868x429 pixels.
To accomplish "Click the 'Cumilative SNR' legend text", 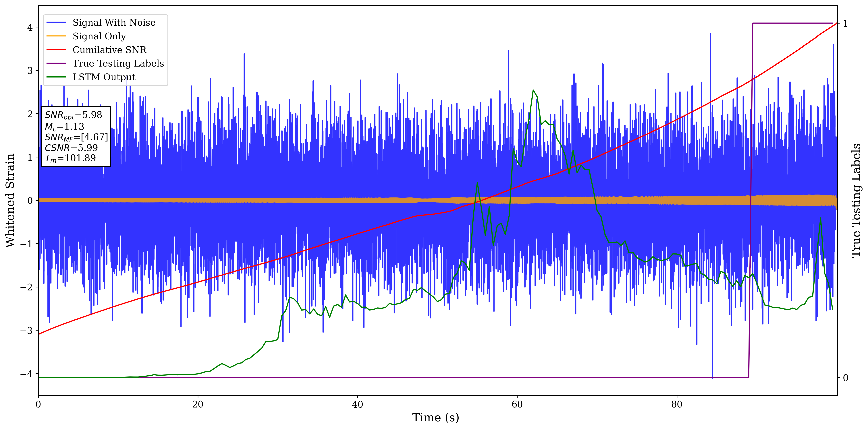I will pyautogui.click(x=109, y=50).
